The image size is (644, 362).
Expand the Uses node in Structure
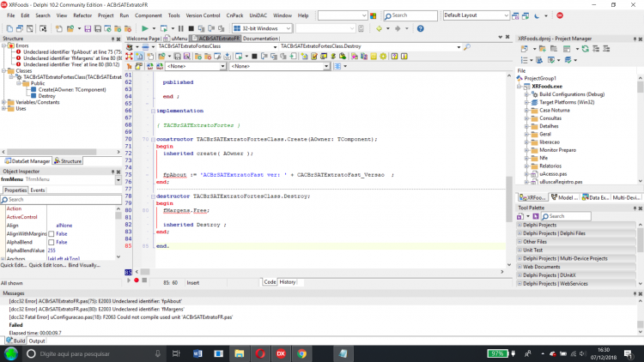point(3,109)
